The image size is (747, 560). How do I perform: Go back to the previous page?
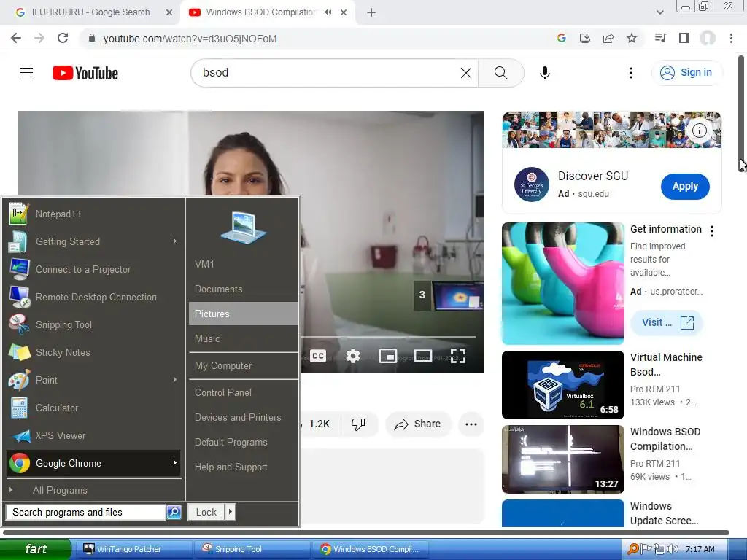pyautogui.click(x=16, y=38)
